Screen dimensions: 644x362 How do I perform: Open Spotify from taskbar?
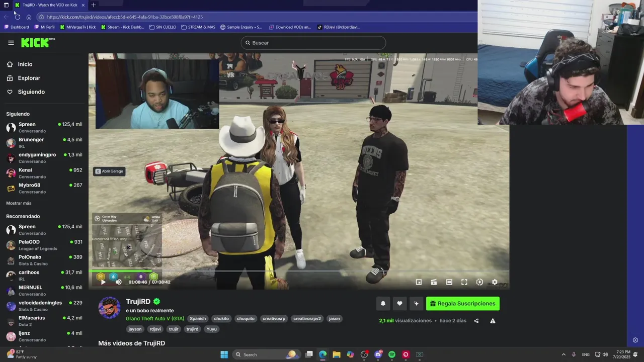pyautogui.click(x=392, y=354)
